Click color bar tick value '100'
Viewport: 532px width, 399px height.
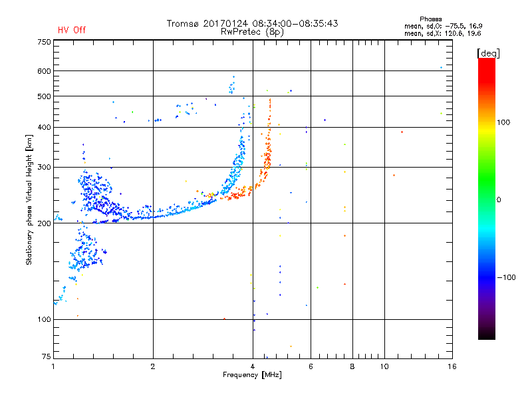(x=503, y=122)
